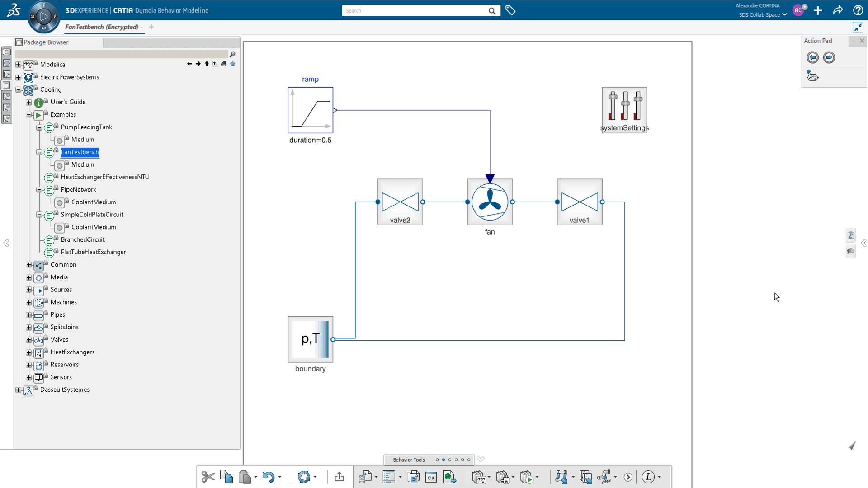The image size is (868, 488).
Task: Click the rotate/transform icon in toolbar
Action: [x=303, y=476]
